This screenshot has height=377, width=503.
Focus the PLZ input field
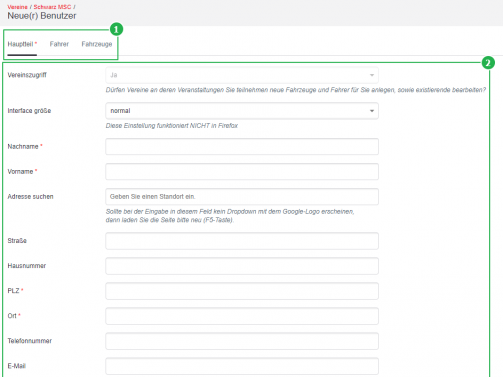242,291
